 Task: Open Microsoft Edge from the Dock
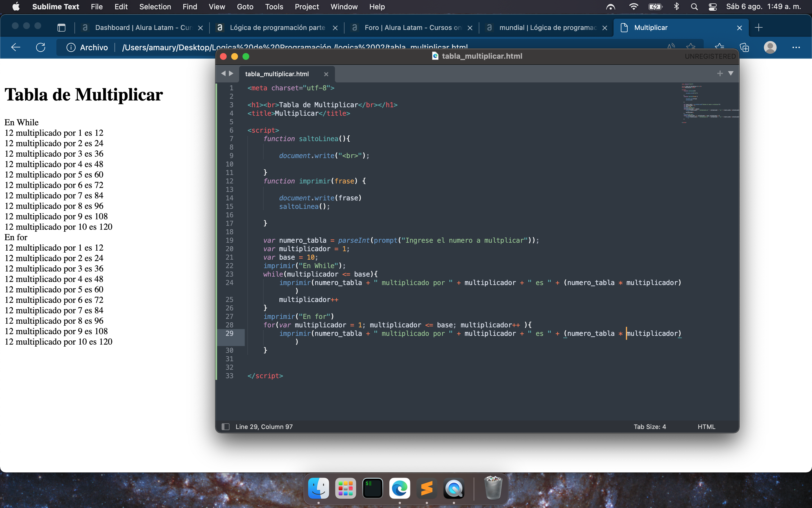(400, 488)
